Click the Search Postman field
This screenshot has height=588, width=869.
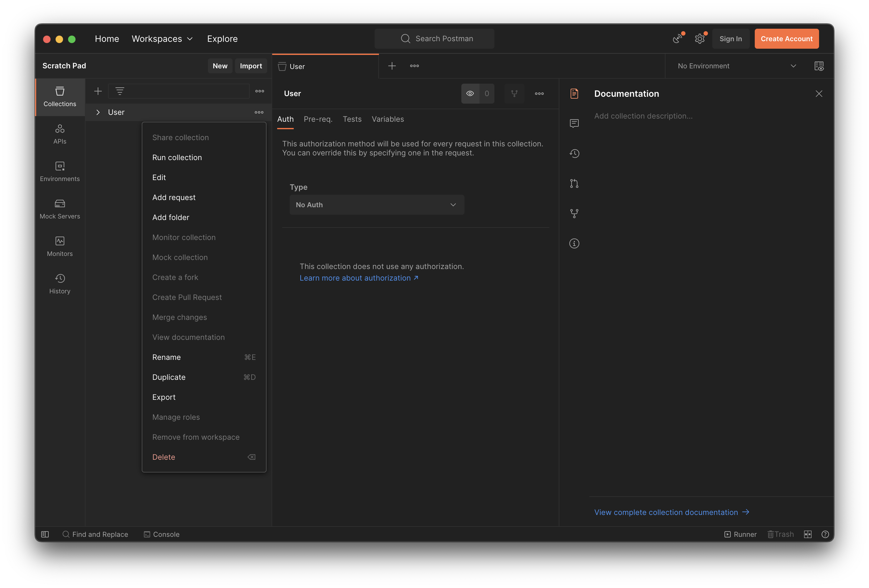(x=434, y=38)
